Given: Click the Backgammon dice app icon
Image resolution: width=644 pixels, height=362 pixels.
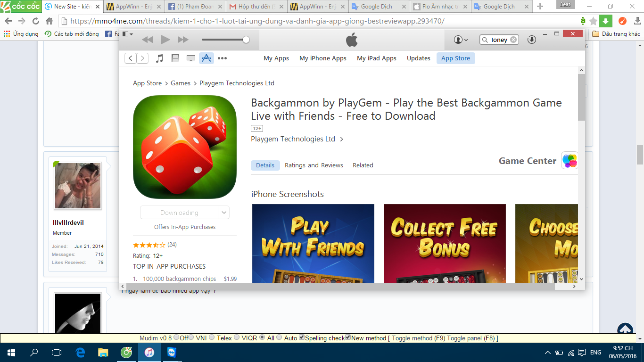Looking at the screenshot, I should click(185, 147).
